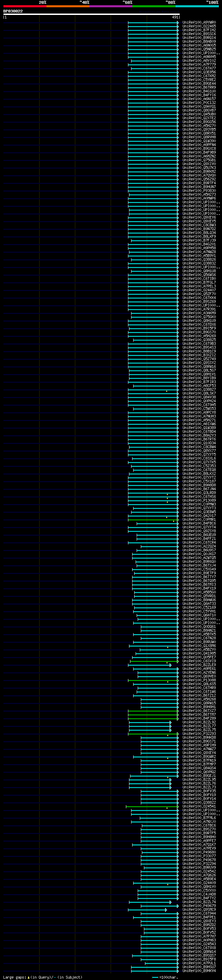Open hit UniRef100_B4FBC6
The width and height of the screenshot is (222, 980).
199,524
